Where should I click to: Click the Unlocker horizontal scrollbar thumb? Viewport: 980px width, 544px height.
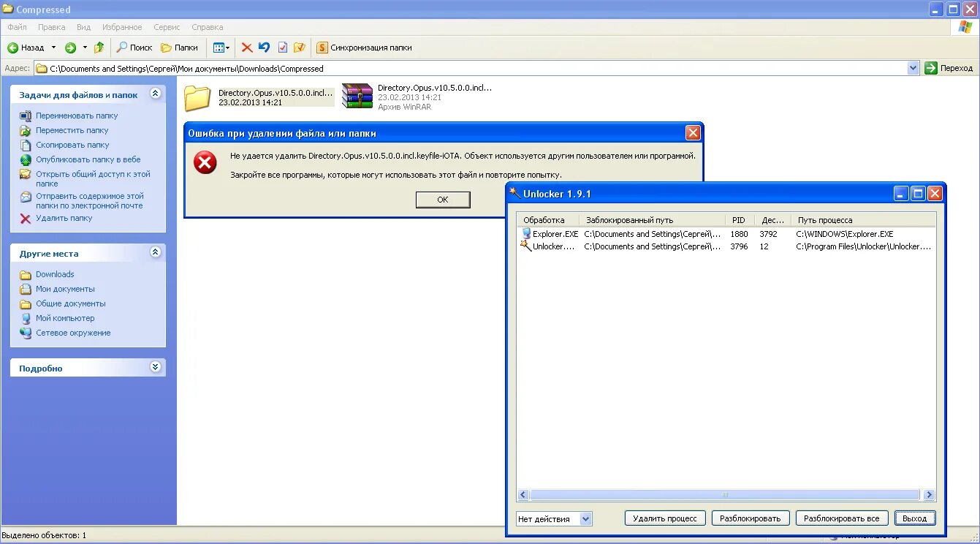(725, 495)
